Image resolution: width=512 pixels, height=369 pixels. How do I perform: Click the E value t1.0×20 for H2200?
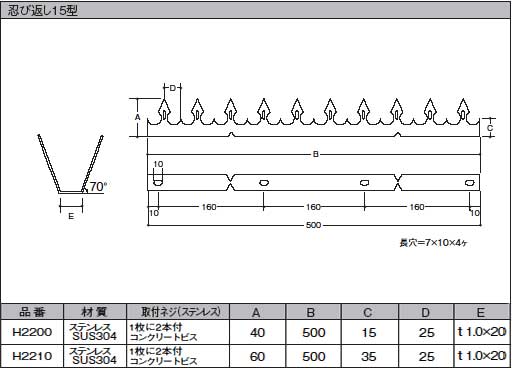[x=482, y=332]
